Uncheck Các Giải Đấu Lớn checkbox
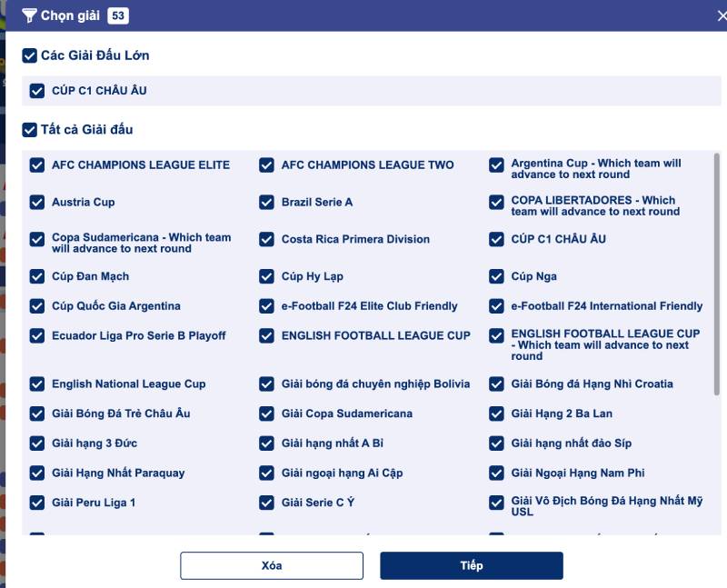The image size is (727, 588). tap(30, 55)
